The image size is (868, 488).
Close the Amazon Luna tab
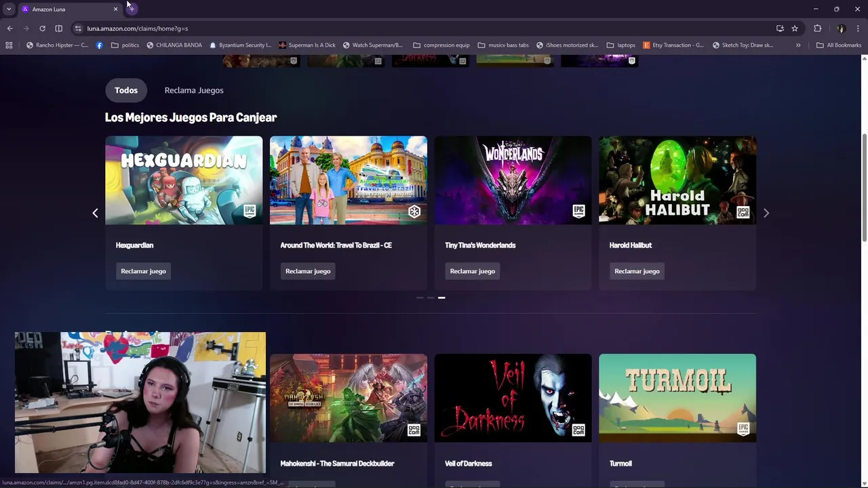click(x=115, y=9)
